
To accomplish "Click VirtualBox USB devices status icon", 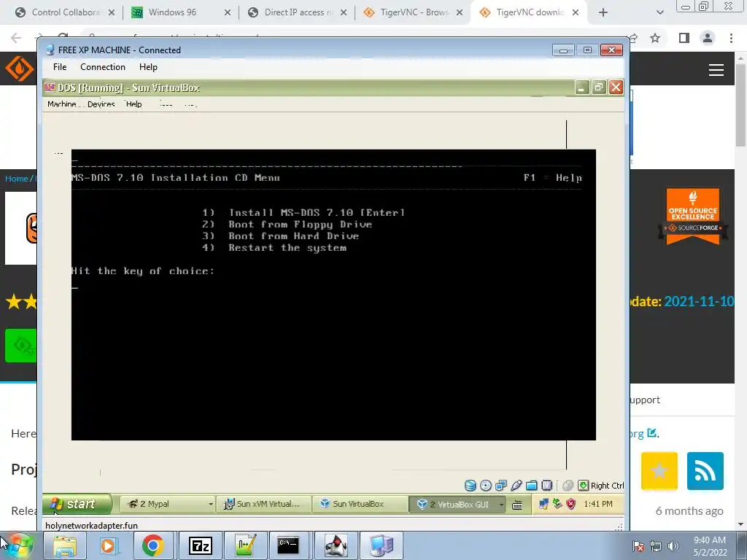I will 516,485.
